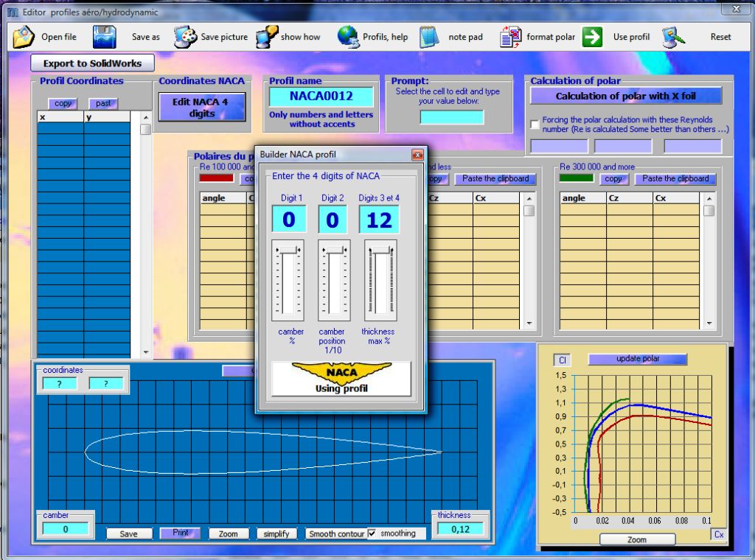Viewport: 755px width, 560px height.
Task: Click the camber position slider
Action: pos(334,280)
